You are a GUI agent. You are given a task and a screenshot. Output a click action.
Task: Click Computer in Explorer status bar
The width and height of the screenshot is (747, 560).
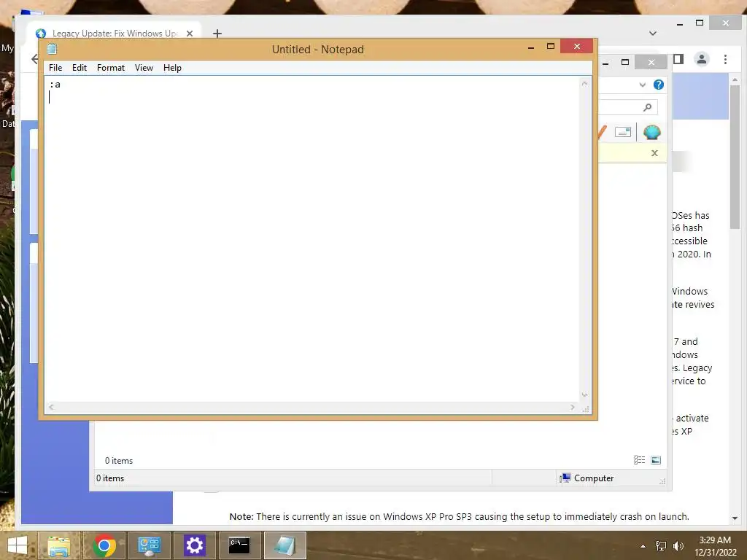coord(587,478)
